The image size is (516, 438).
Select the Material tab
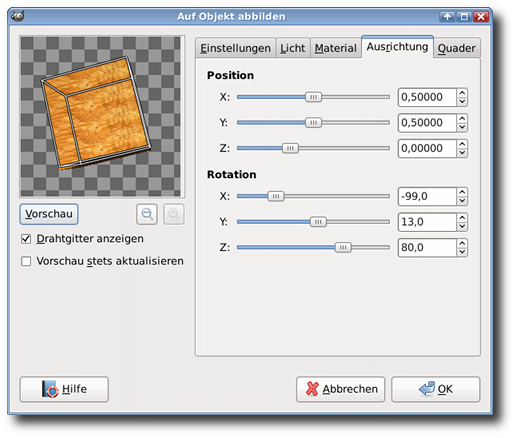click(x=336, y=48)
